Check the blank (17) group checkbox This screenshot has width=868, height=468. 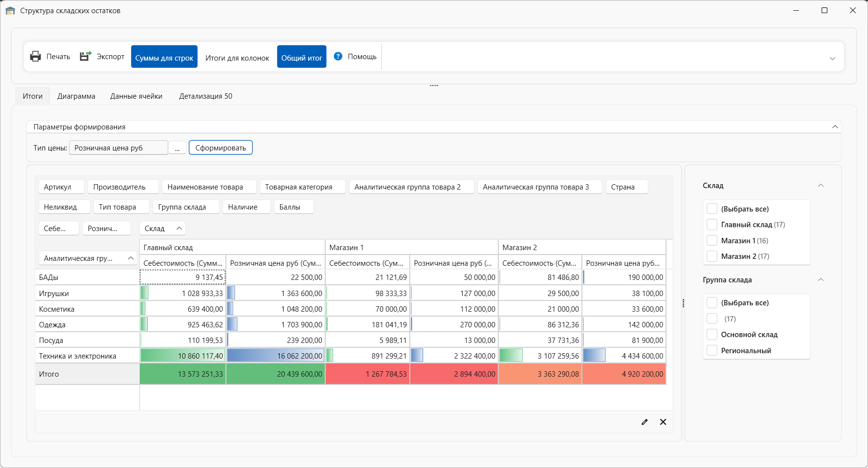tap(712, 319)
